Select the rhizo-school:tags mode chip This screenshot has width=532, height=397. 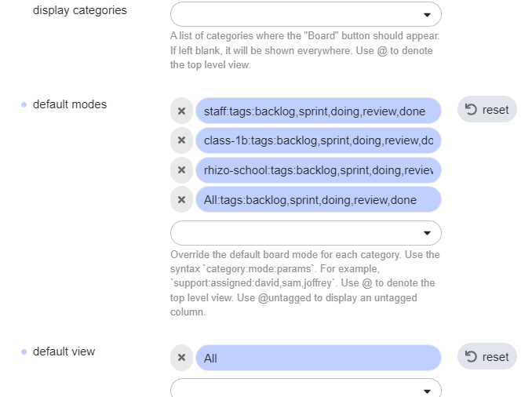pyautogui.click(x=319, y=169)
